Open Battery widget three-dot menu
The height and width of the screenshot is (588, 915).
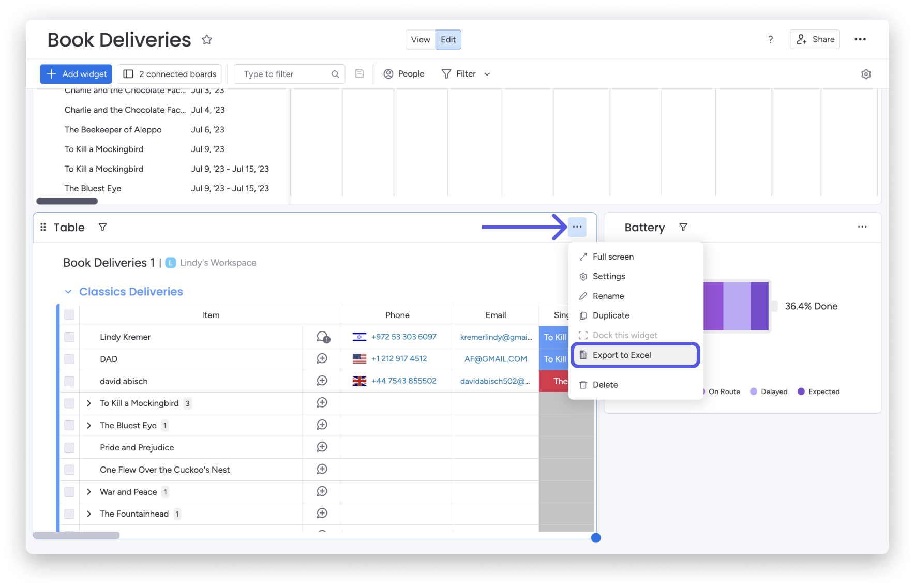pos(862,227)
